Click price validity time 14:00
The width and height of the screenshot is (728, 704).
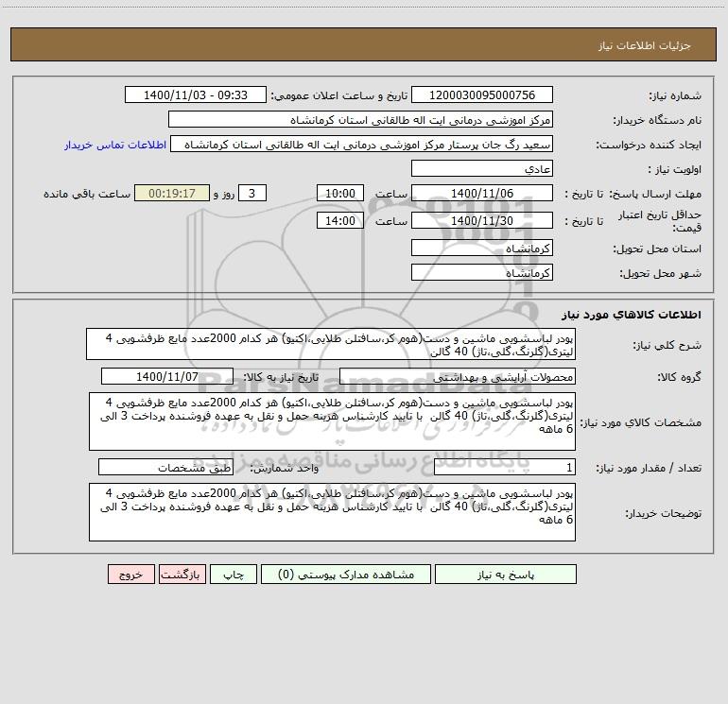click(x=339, y=220)
